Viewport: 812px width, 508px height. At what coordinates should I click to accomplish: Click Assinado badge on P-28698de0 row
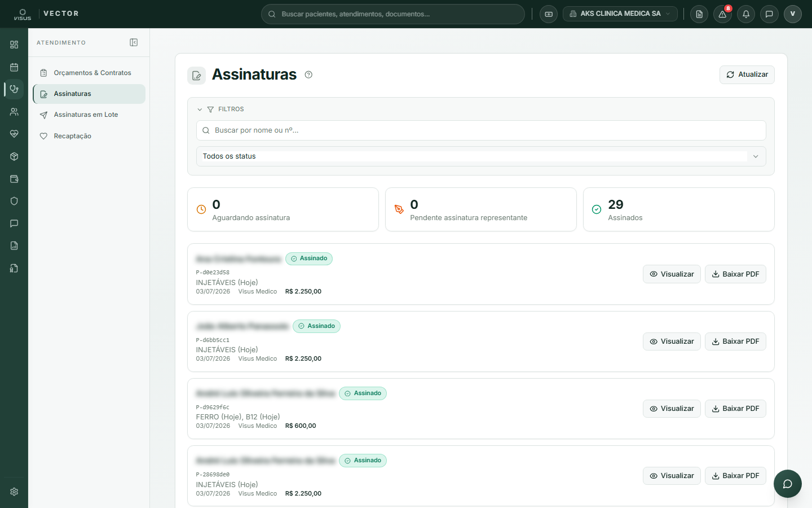(363, 461)
